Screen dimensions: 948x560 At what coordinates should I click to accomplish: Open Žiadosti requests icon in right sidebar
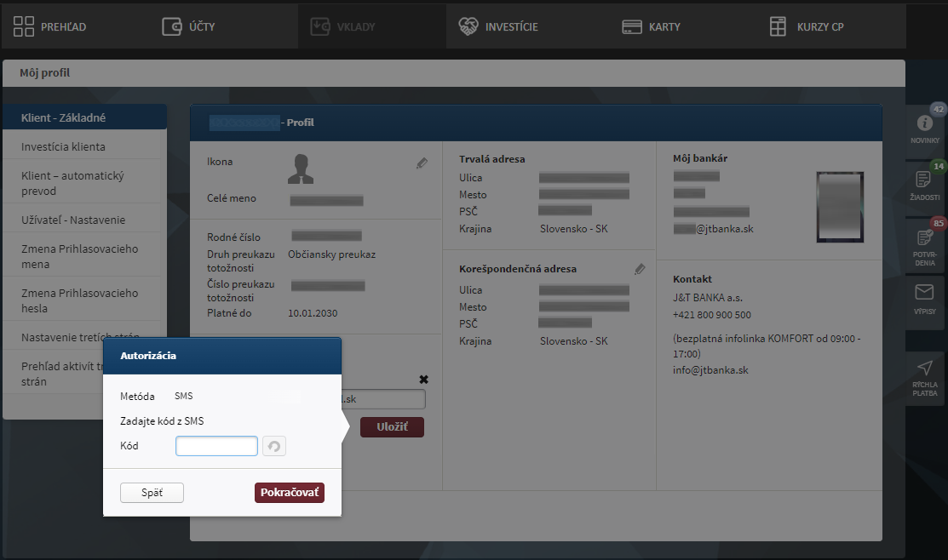[x=924, y=180]
